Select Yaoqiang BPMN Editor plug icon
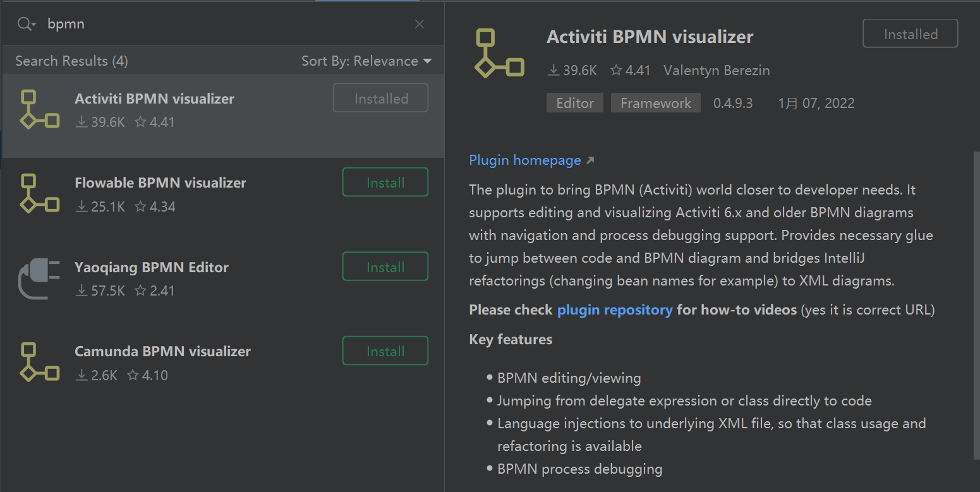This screenshot has height=492, width=980. point(39,279)
